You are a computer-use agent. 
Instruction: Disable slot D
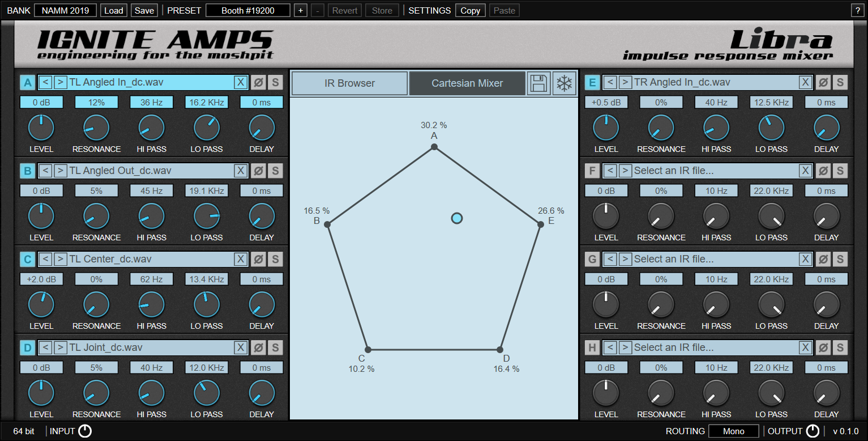click(x=27, y=347)
